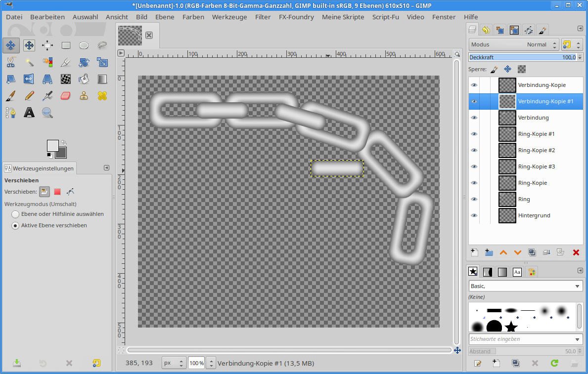The width and height of the screenshot is (588, 374).
Task: Click the foreground color swatch
Action: click(x=52, y=145)
